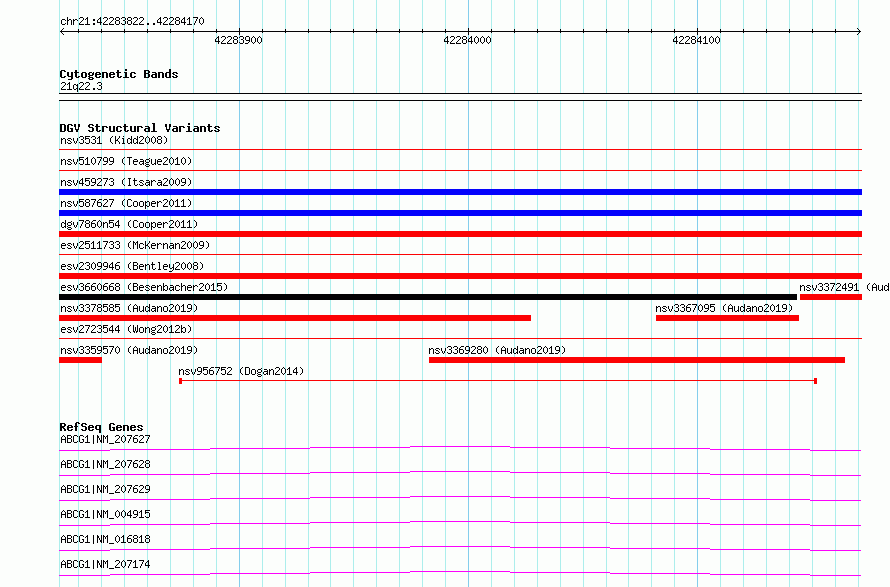Click the ABCG1|NM_016818 gene label

106,539
